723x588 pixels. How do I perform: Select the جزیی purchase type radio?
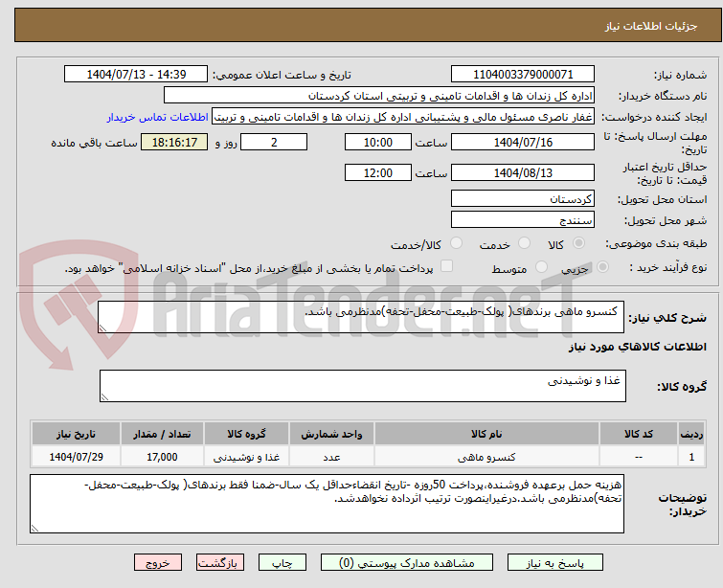tap(602, 267)
